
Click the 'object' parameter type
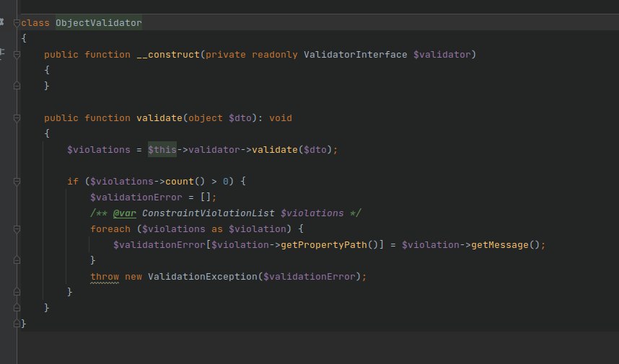coord(206,118)
